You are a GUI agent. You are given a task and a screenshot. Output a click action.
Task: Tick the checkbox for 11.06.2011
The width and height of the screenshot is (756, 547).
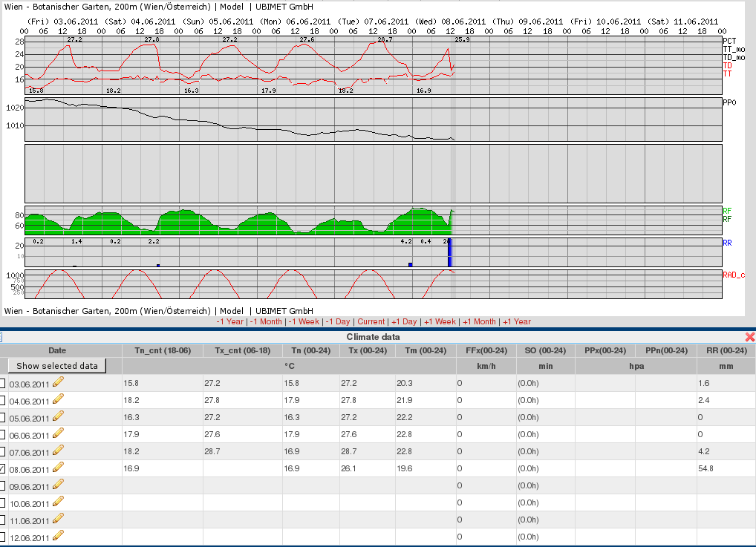[x=2, y=520]
